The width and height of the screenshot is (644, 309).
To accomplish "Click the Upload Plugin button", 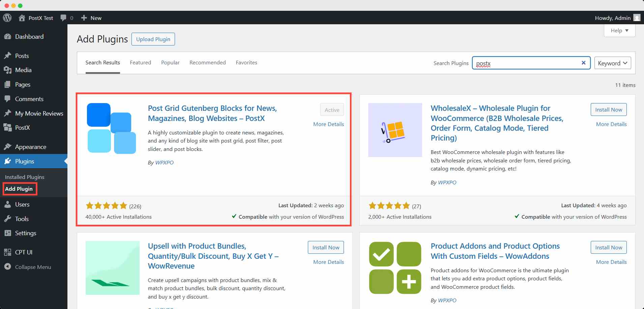I will click(x=153, y=39).
